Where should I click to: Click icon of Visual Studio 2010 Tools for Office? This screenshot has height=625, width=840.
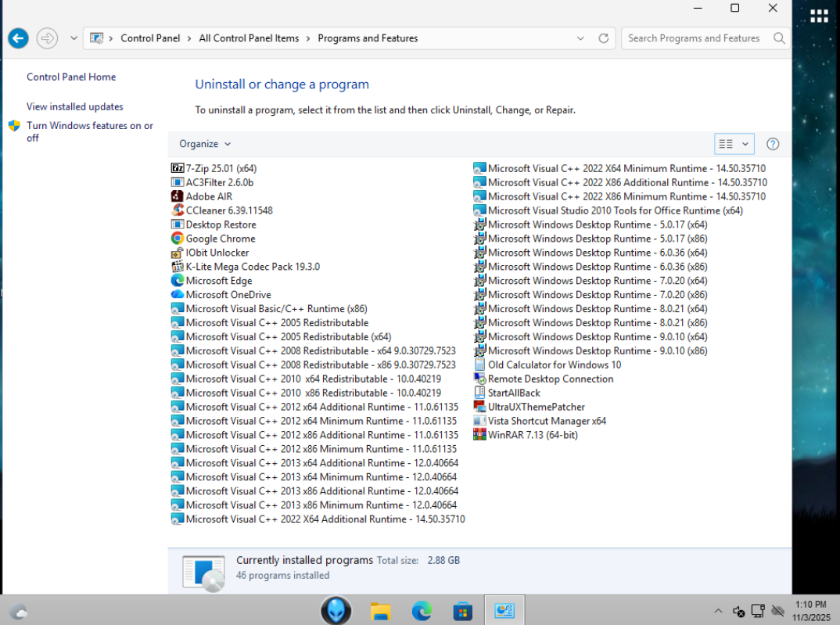[479, 210]
